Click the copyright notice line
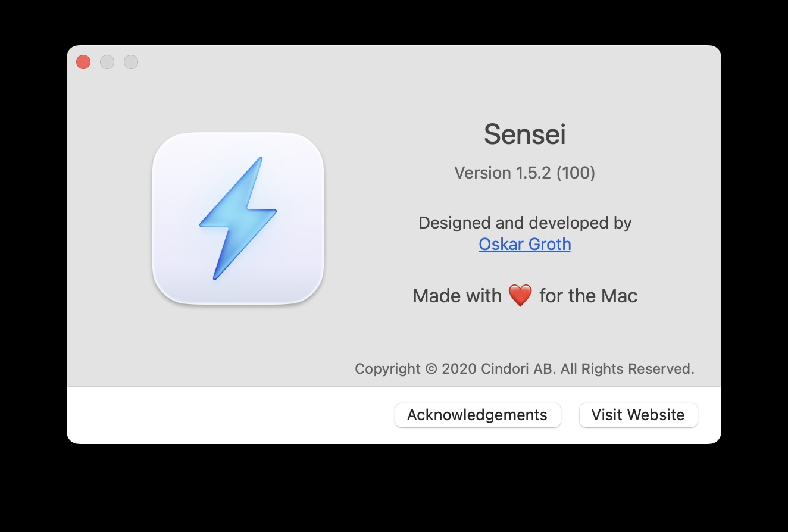788x532 pixels. (x=524, y=369)
